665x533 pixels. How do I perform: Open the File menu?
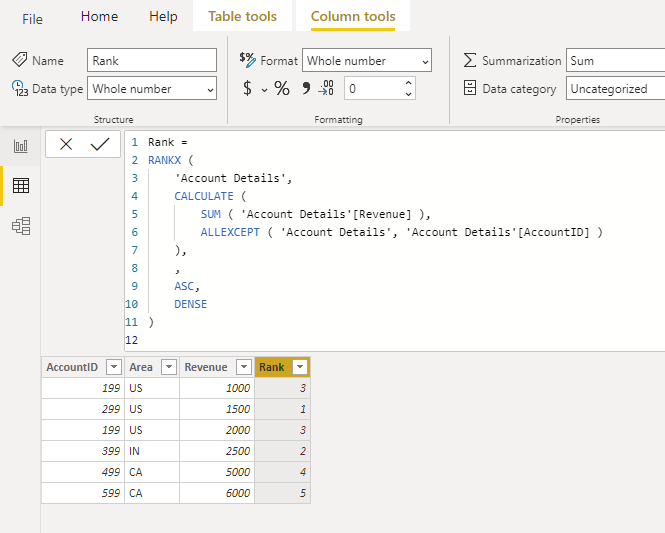tap(32, 19)
